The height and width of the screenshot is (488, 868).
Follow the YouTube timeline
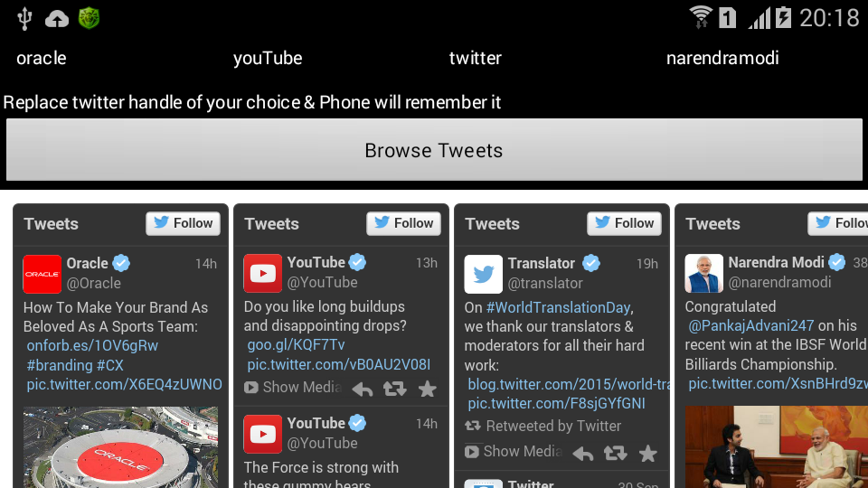pos(403,223)
